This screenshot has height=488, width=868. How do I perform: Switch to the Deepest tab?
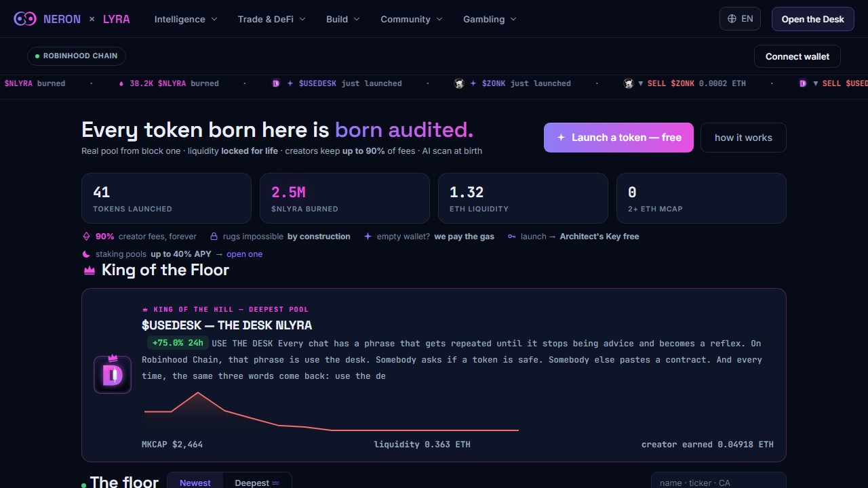coord(257,483)
